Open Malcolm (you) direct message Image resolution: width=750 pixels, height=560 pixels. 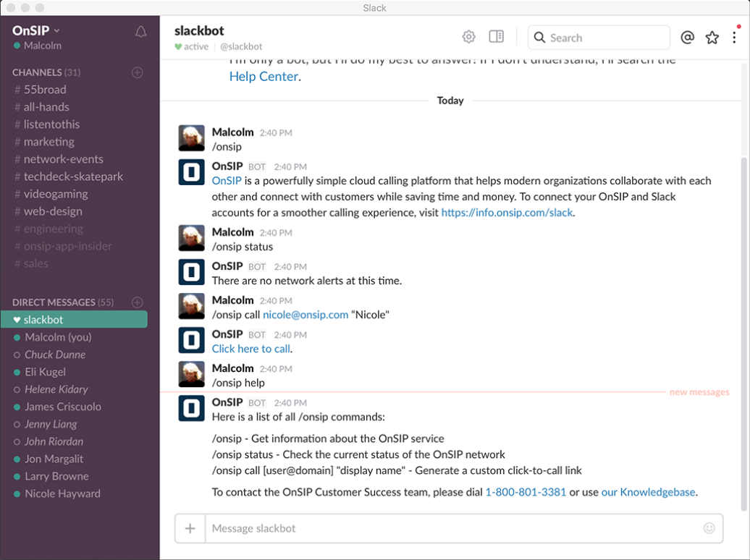pyautogui.click(x=58, y=337)
